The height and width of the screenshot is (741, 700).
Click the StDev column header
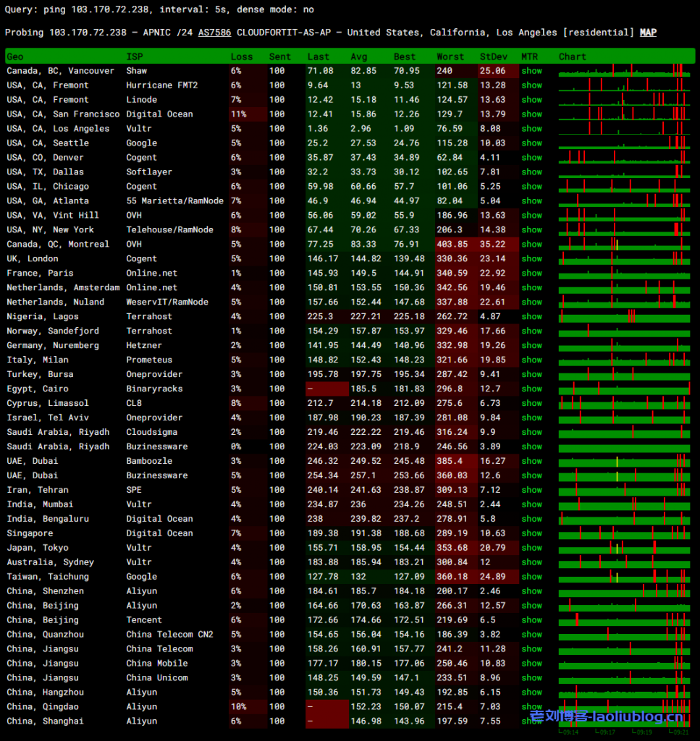(493, 56)
